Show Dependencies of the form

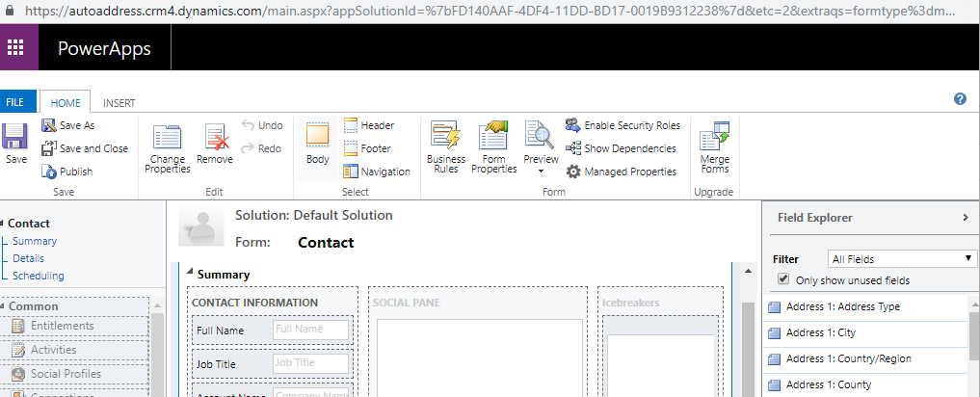621,148
